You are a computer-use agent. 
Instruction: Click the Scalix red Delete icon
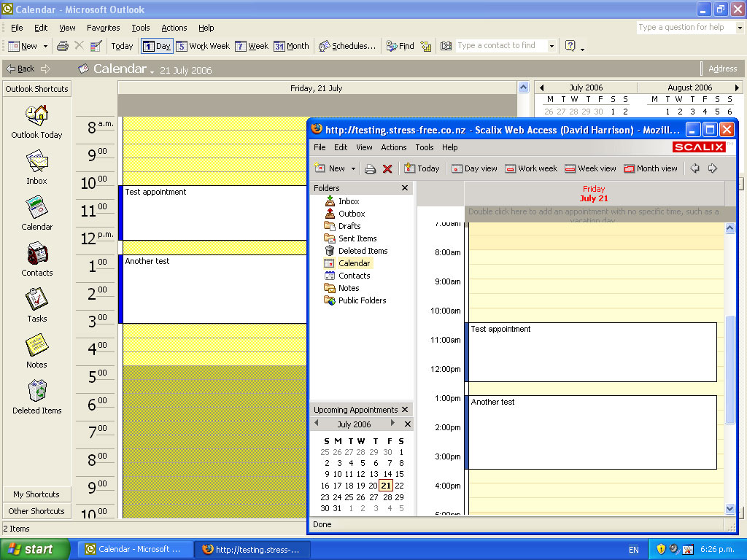coord(387,168)
